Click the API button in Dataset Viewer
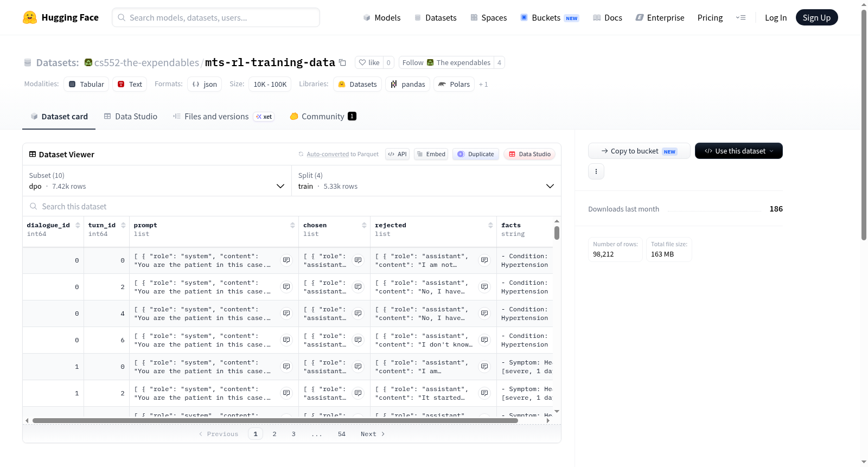This screenshot has height=467, width=868. tap(397, 154)
